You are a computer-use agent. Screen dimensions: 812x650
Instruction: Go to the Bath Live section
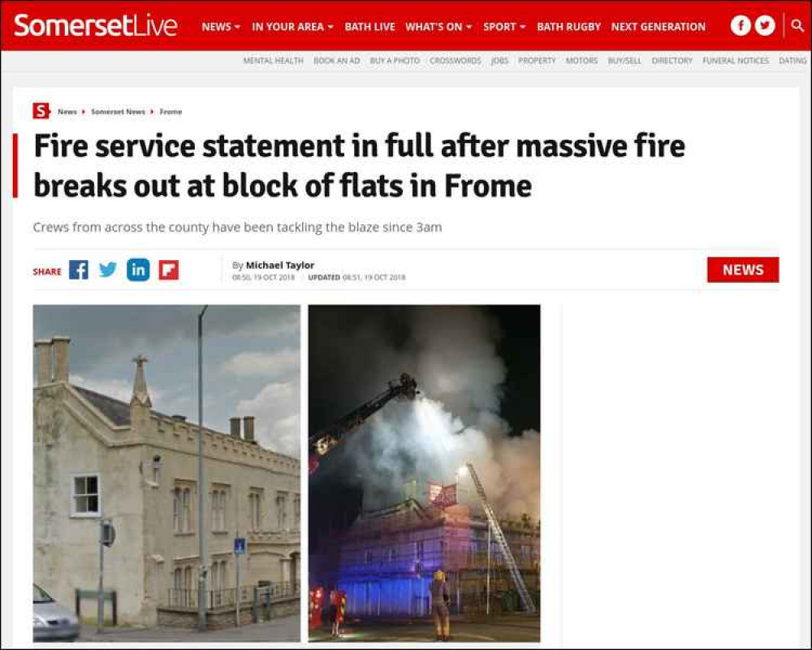point(369,27)
